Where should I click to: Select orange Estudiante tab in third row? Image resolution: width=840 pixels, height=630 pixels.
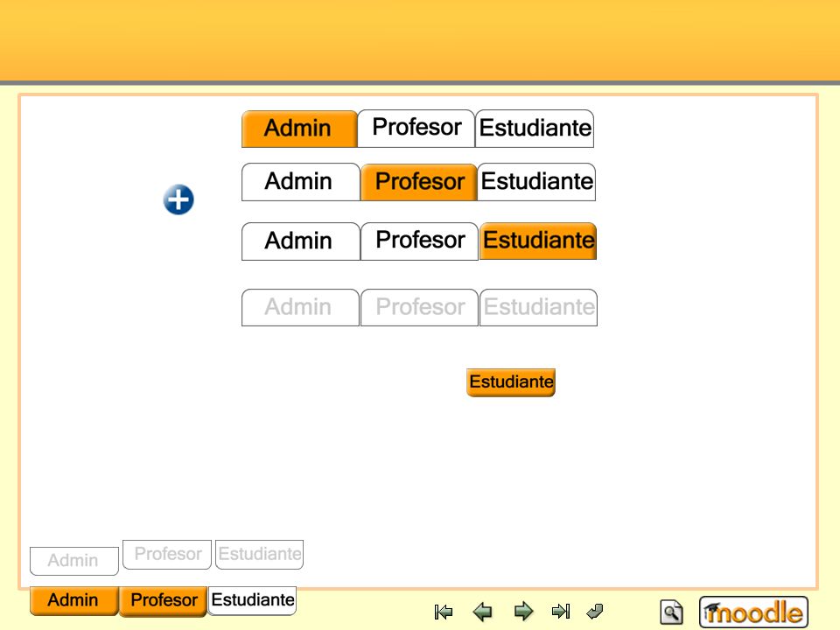click(x=538, y=241)
